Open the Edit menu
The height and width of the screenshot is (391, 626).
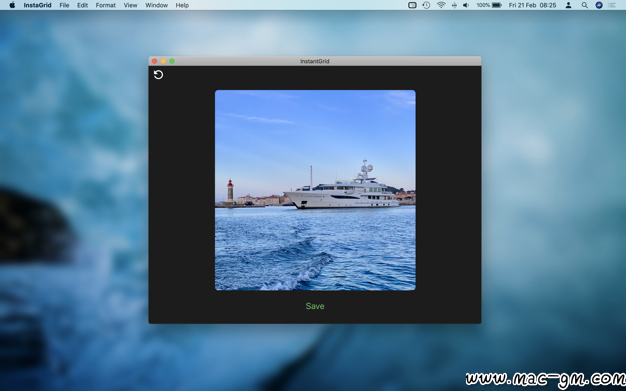click(82, 5)
